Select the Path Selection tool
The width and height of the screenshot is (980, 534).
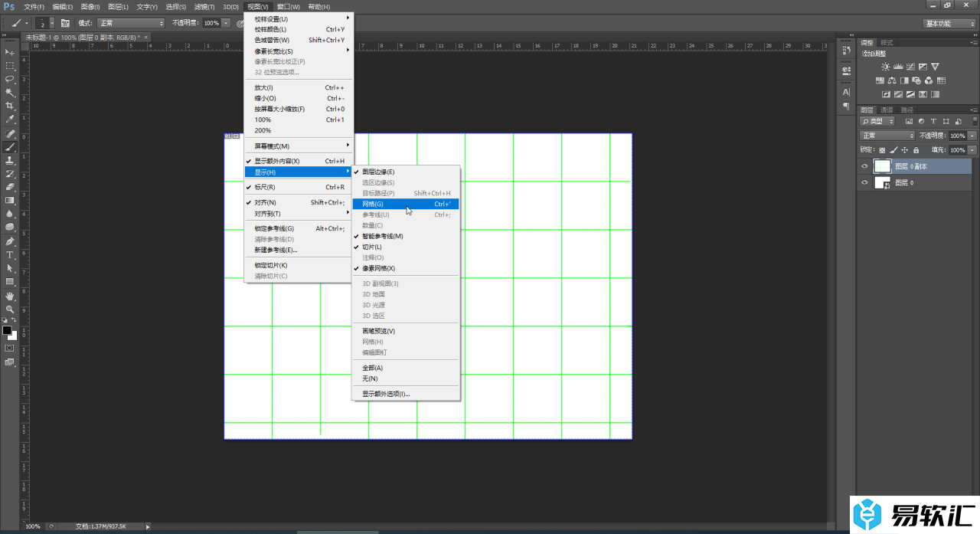tap(10, 268)
